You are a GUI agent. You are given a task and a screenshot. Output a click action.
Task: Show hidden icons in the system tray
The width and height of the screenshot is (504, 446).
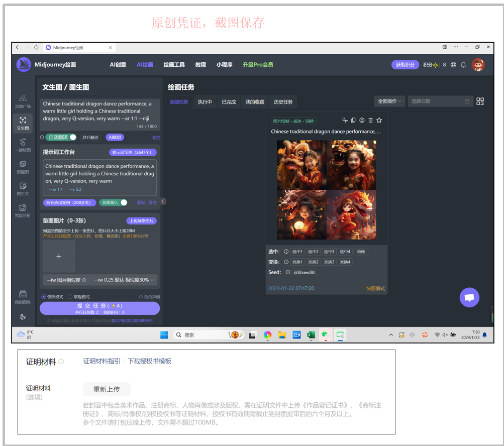[391, 335]
